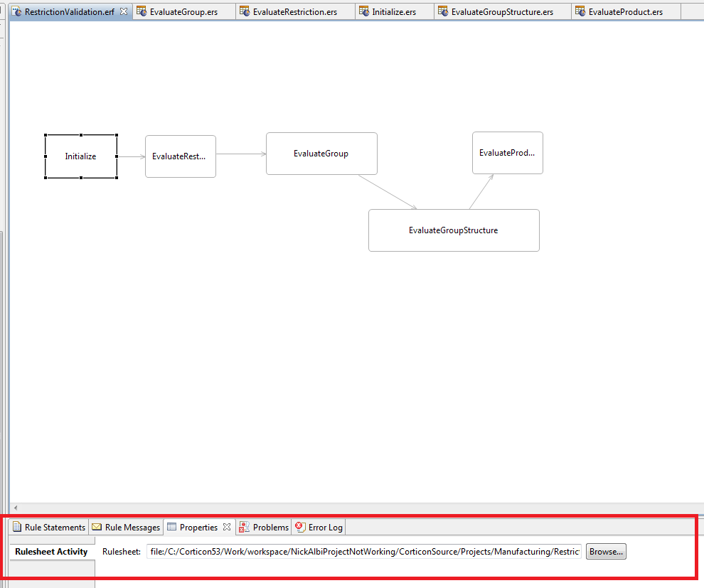The image size is (704, 588).
Task: Select the EvaluateGroup ruleflow node
Action: [x=321, y=154]
